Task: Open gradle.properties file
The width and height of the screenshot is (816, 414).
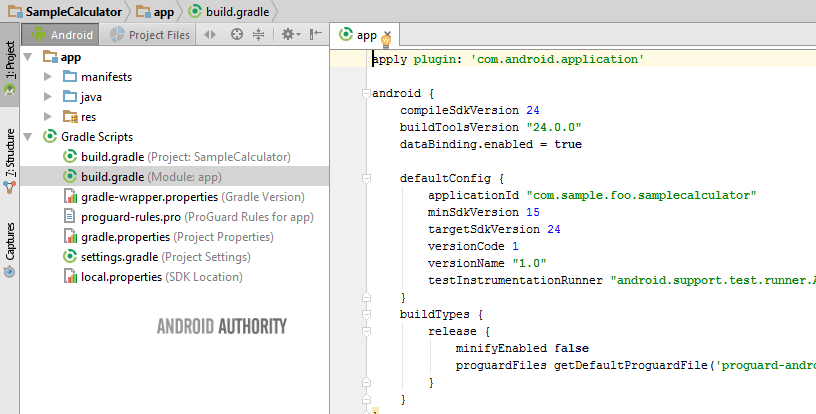Action: coord(168,237)
